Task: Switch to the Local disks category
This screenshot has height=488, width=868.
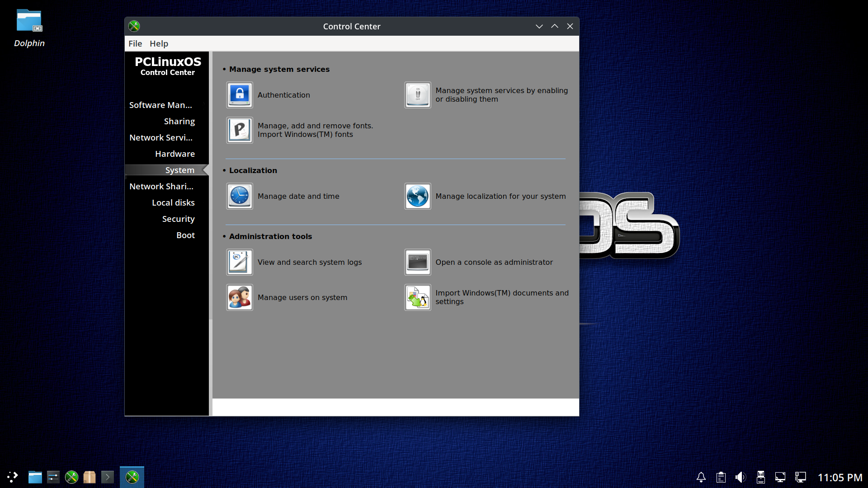Action: [173, 202]
